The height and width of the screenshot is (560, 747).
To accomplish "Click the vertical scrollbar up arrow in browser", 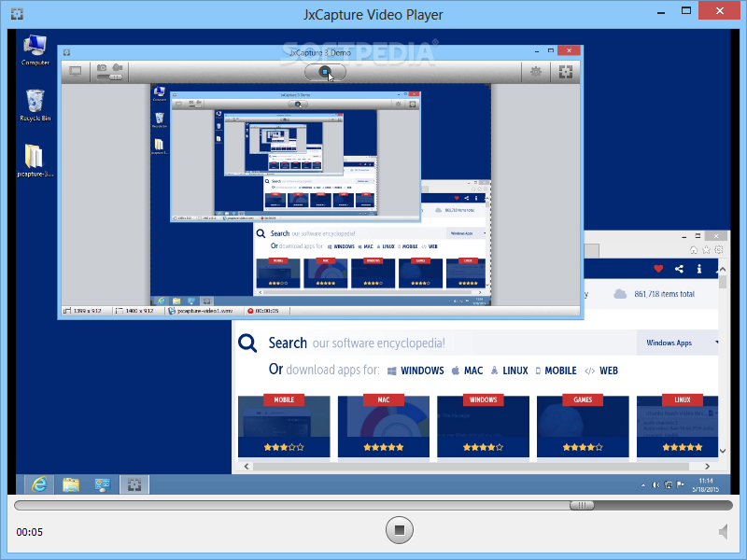I will (723, 270).
